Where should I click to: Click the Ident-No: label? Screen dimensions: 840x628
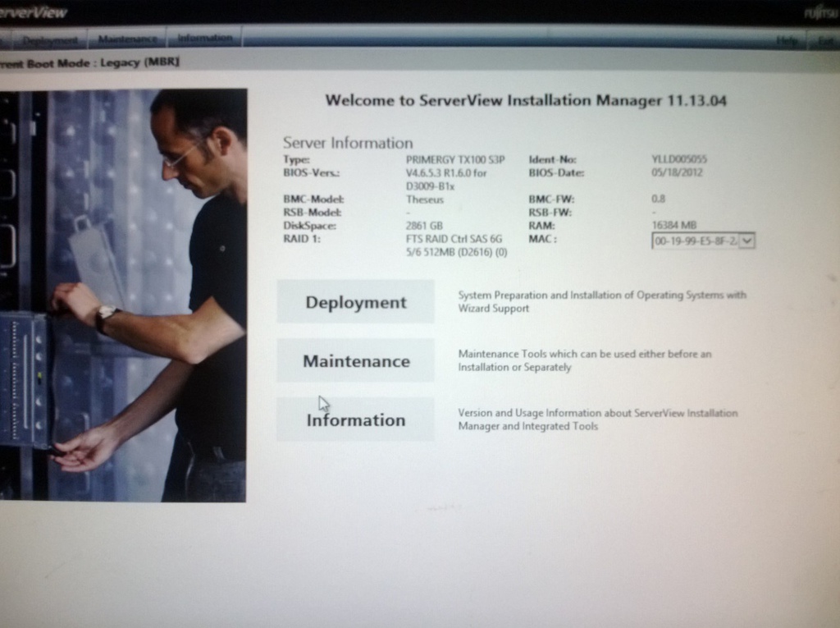click(x=552, y=159)
